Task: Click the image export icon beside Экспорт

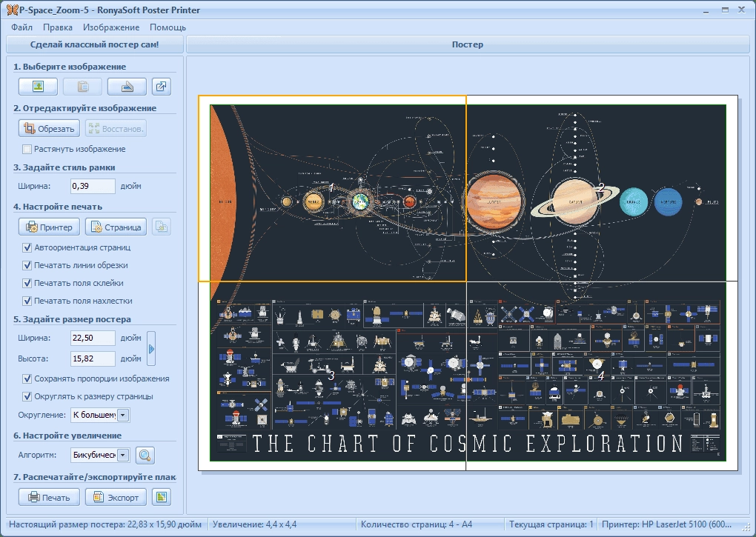Action: 162,497
